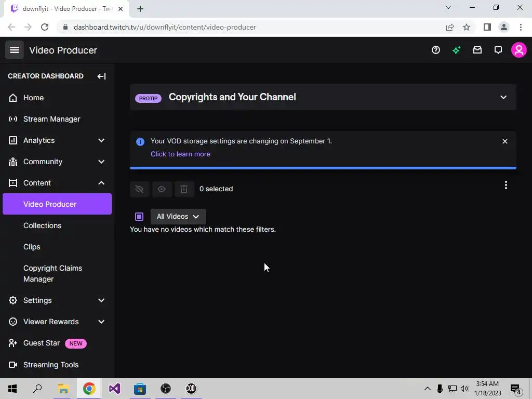
Task: Click the Analytics chart icon
Action: click(13, 140)
